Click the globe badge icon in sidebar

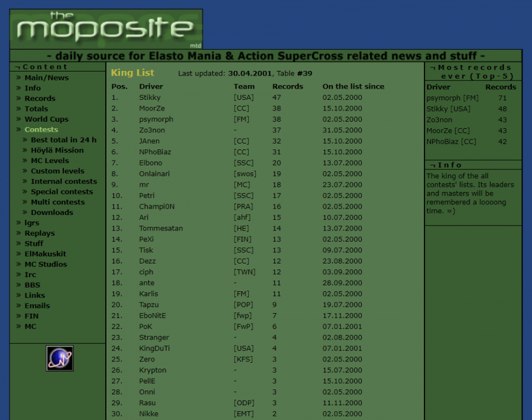(x=60, y=358)
